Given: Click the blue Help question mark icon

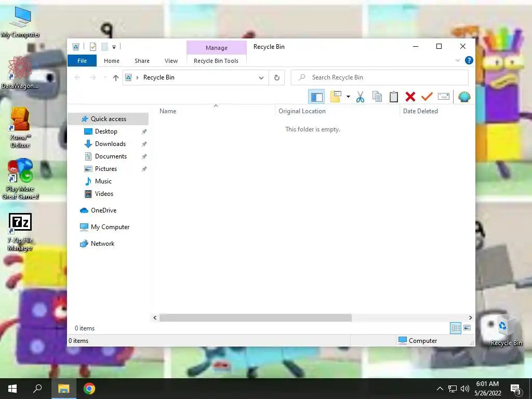Looking at the screenshot, I should (469, 60).
